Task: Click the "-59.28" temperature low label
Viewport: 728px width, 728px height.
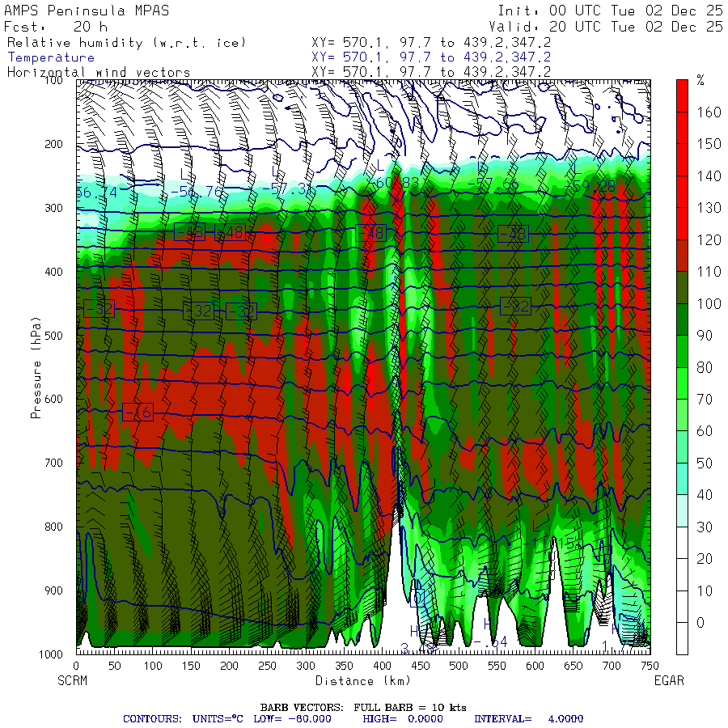Action: coord(590,187)
